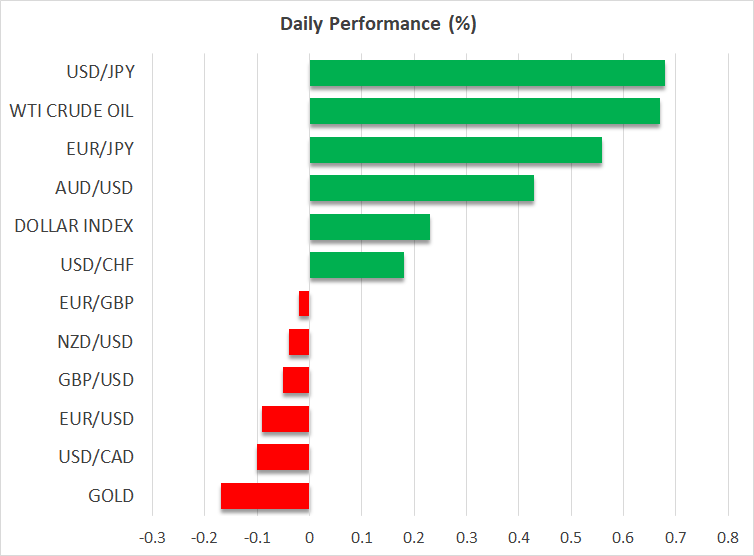This screenshot has width=754, height=556.
Task: Click the DOLLAR INDEX category label
Action: (74, 226)
